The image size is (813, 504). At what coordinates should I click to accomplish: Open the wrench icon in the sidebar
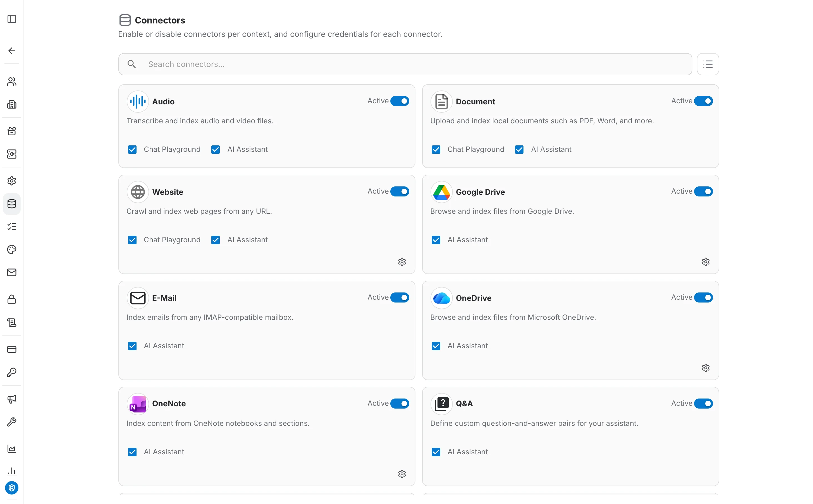pos(12,422)
